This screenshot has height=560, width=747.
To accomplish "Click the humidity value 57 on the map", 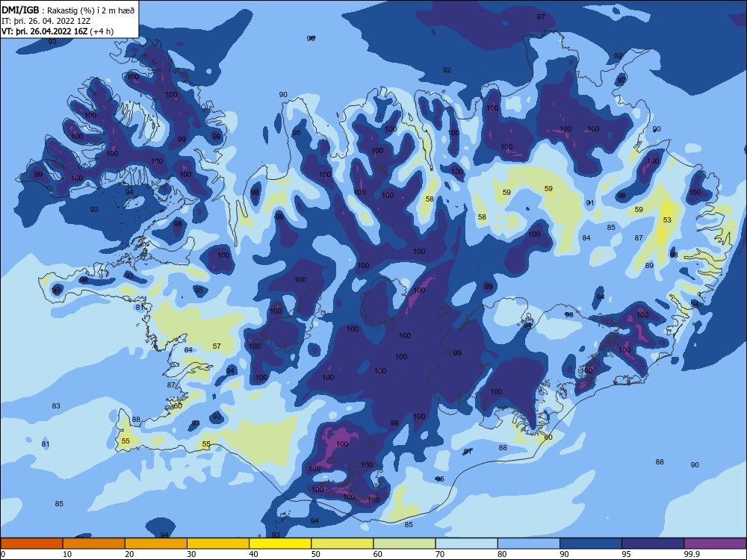I will (217, 346).
